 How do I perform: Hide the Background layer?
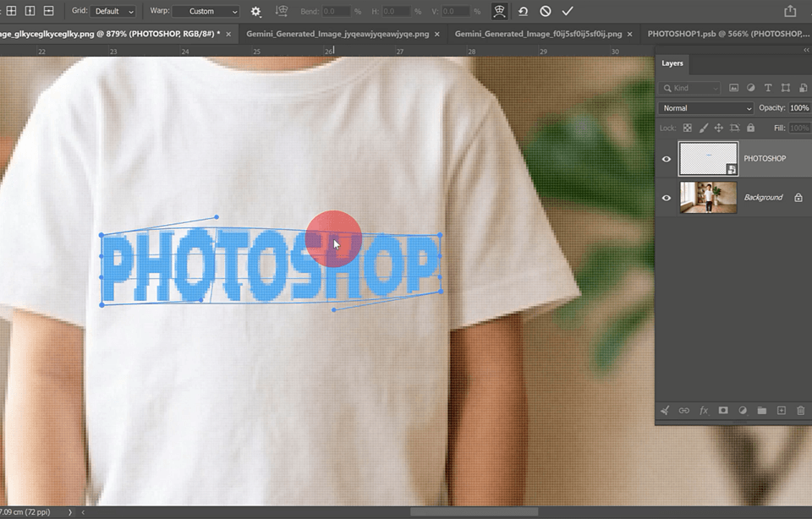(x=667, y=198)
